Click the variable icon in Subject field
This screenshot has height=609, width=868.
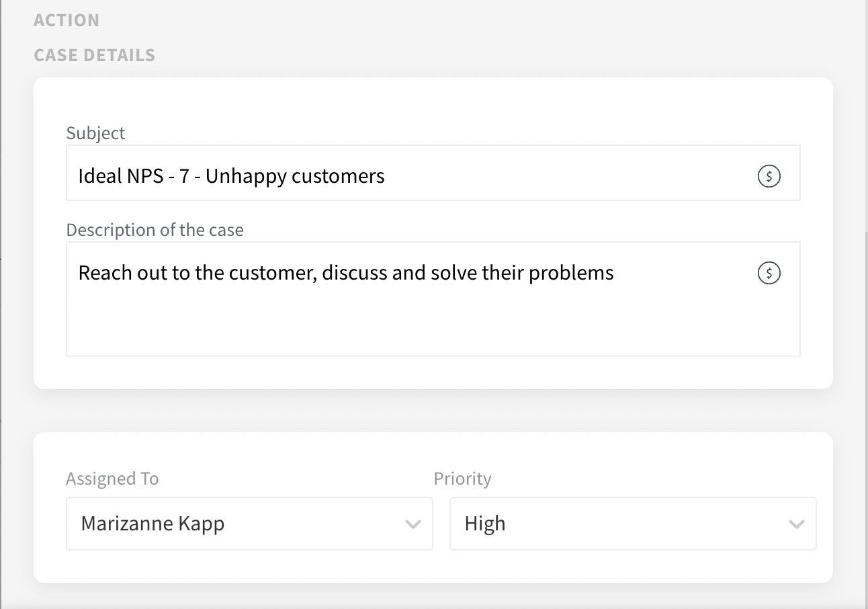pyautogui.click(x=769, y=176)
